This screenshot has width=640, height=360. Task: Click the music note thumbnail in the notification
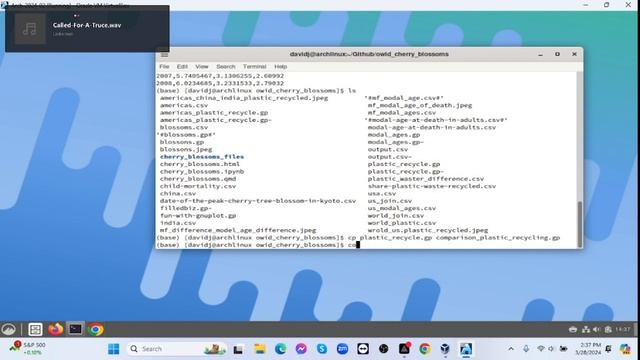coord(30,29)
